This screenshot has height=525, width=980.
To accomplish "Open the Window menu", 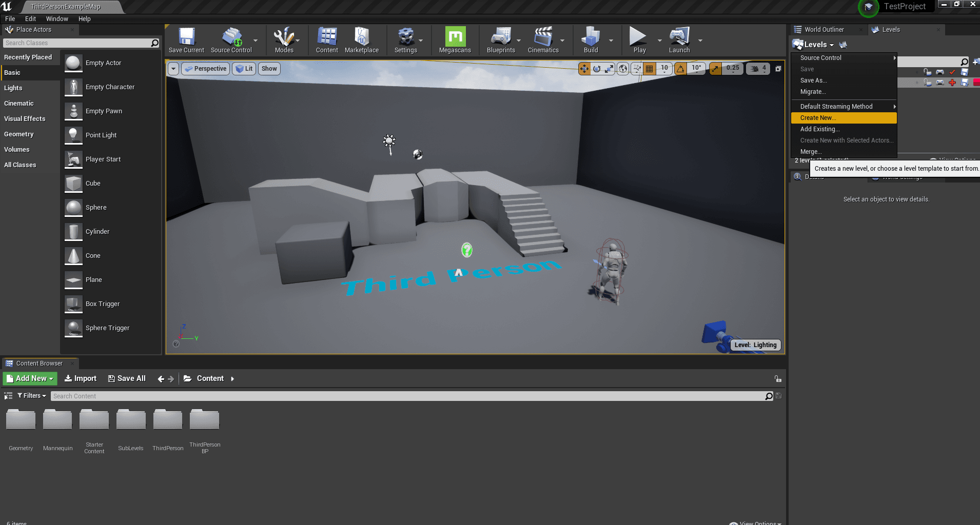I will coord(57,19).
